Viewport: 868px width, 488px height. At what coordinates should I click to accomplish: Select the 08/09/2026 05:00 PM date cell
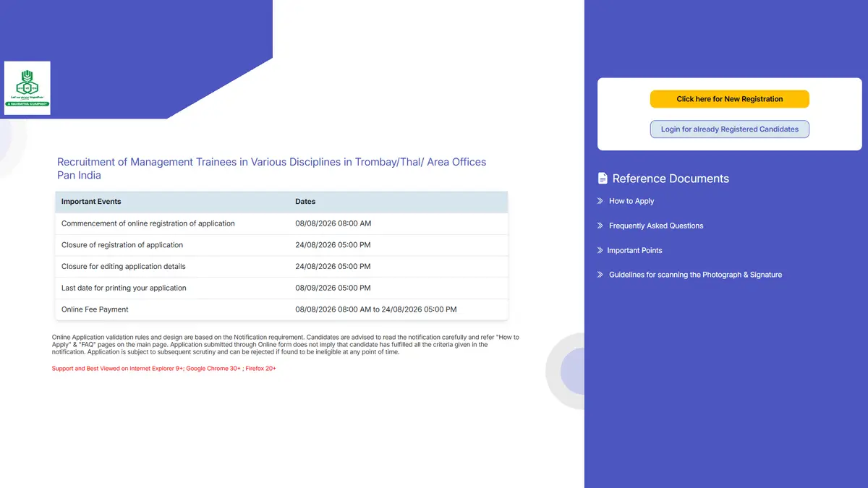(333, 288)
